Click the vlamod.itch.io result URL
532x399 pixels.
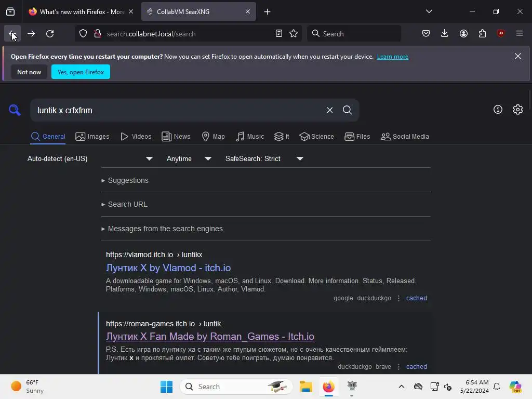[x=154, y=255]
